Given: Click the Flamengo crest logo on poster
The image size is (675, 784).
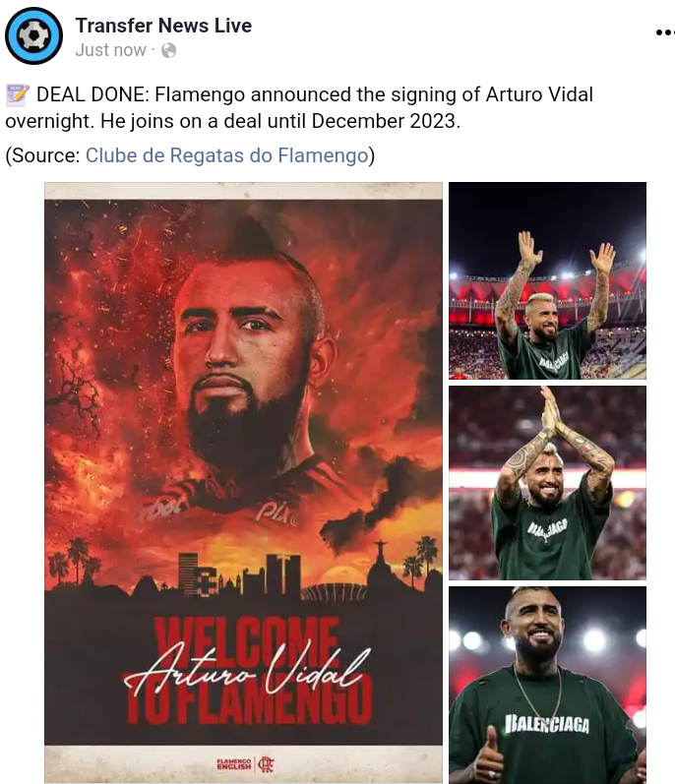Looking at the screenshot, I should click(x=266, y=764).
